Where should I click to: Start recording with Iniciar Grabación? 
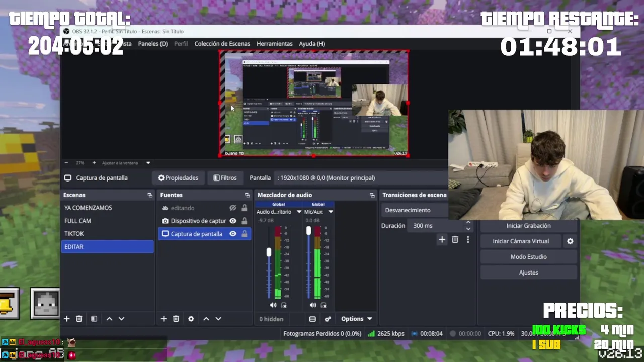(x=528, y=226)
